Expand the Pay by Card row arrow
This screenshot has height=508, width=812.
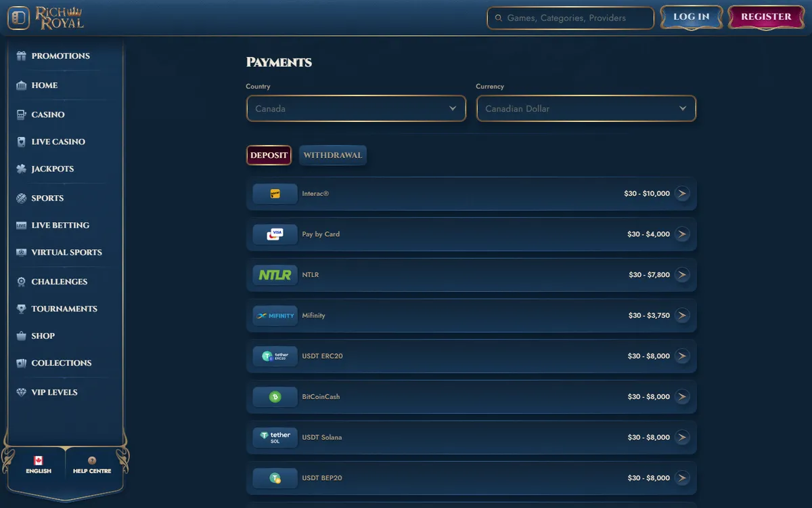[x=682, y=234]
